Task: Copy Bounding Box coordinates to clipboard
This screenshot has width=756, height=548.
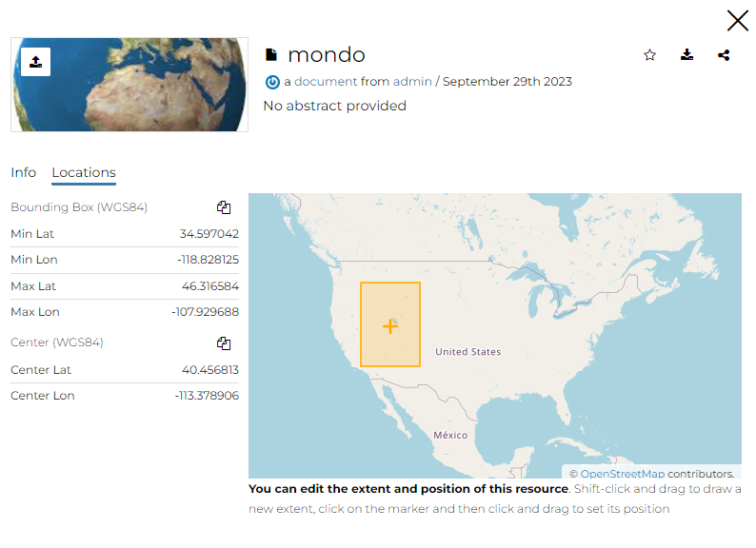Action: coord(224,207)
